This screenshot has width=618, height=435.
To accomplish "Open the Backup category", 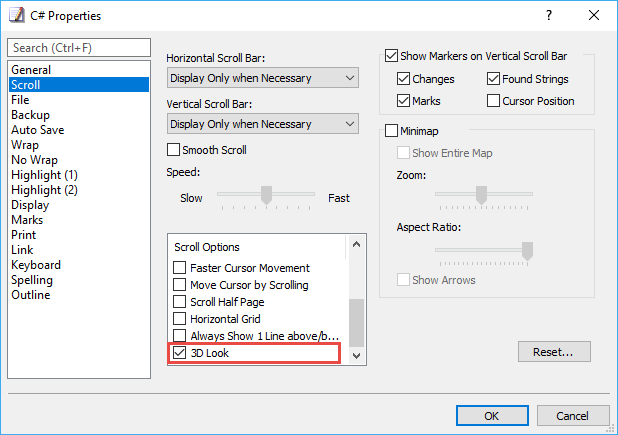I will coord(79,115).
